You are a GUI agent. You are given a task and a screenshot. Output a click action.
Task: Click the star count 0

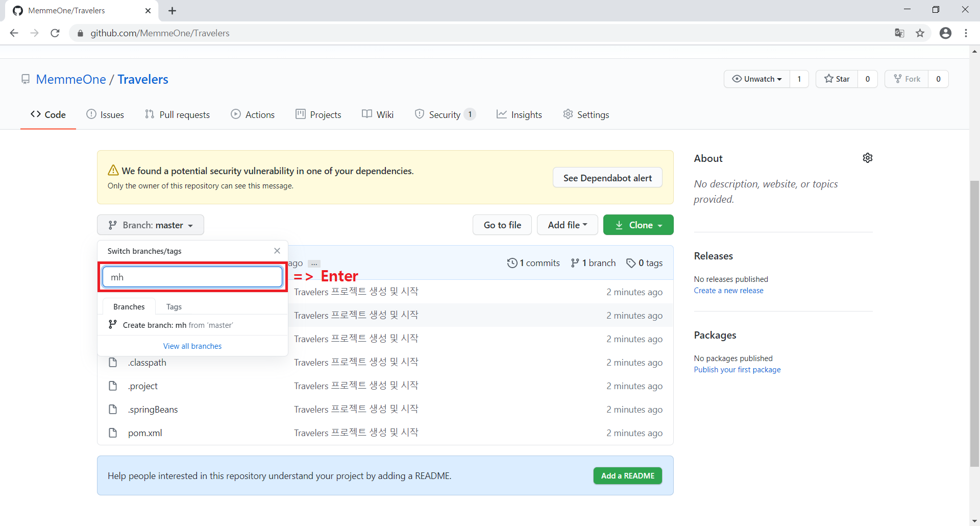point(868,79)
